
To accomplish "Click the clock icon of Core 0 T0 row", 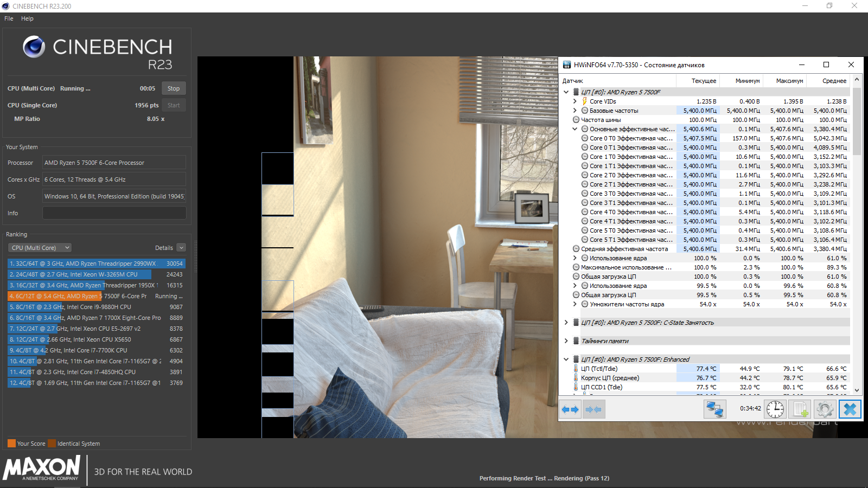I will tap(585, 138).
